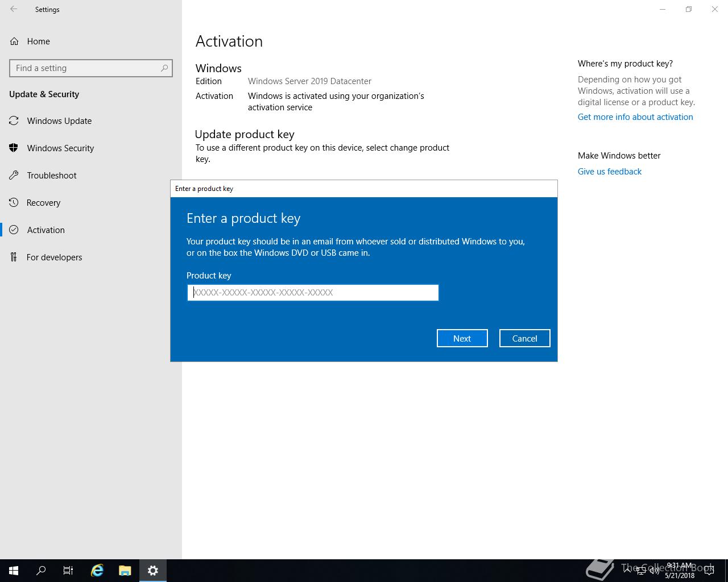Click the Where's my product key? heading
This screenshot has width=728, height=582.
625,64
